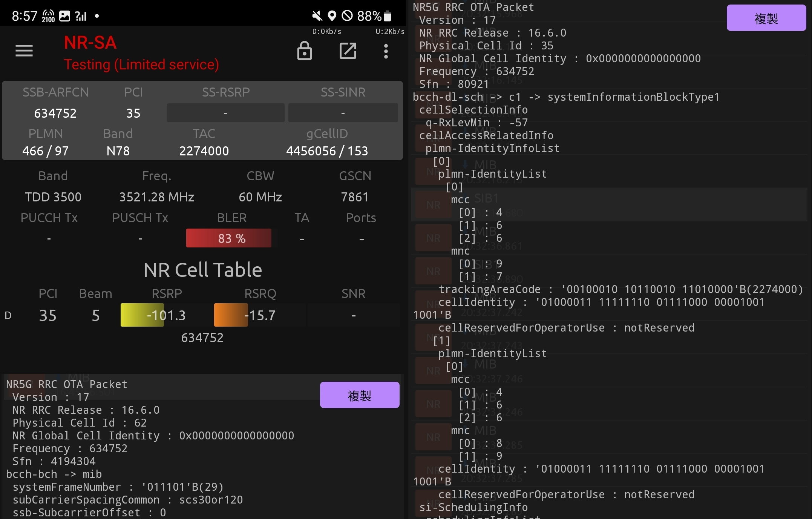
Task: Select the PCI 35 cell table row
Action: [202, 315]
